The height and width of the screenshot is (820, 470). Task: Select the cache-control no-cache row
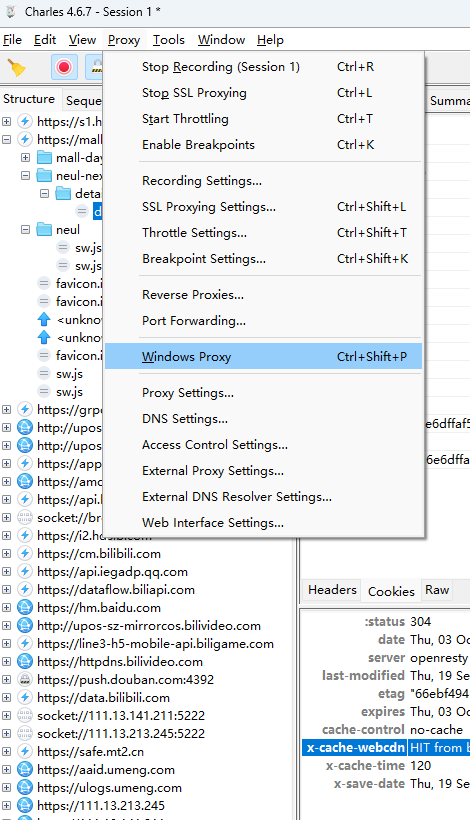click(386, 730)
